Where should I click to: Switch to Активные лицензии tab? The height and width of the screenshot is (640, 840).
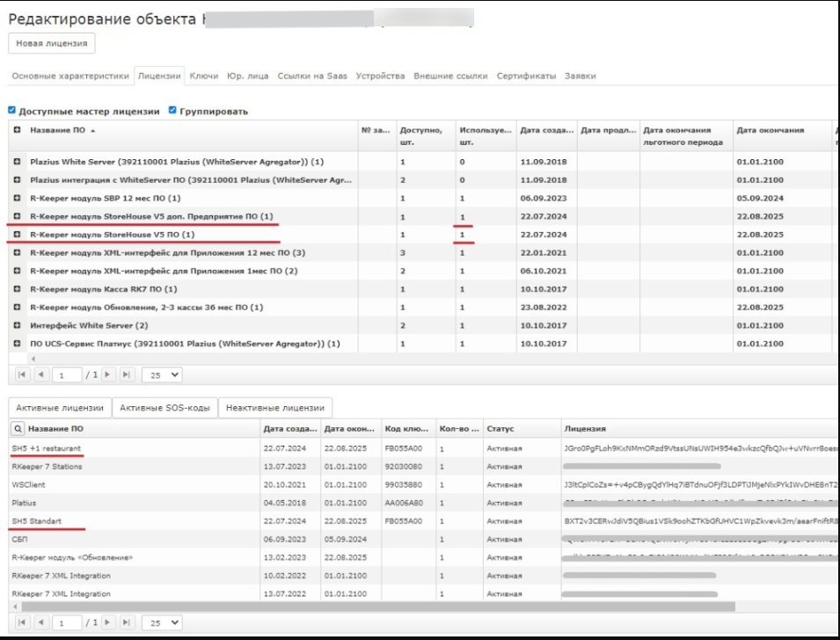click(x=60, y=408)
